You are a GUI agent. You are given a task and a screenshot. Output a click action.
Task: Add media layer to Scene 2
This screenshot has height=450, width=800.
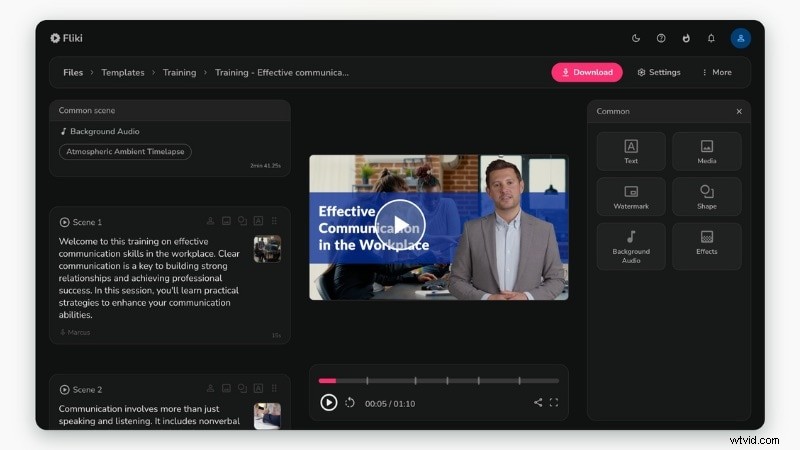(226, 388)
